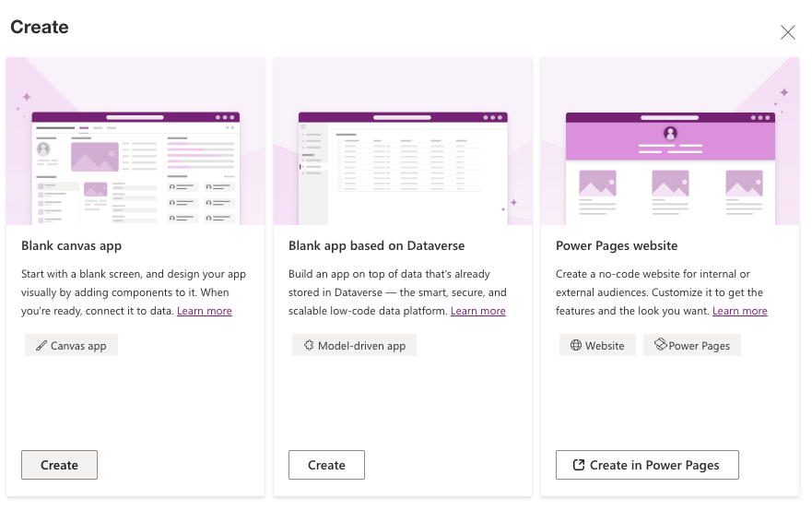This screenshot has height=511, width=812.
Task: Select the Blank canvas app preview image
Action: pos(135,141)
